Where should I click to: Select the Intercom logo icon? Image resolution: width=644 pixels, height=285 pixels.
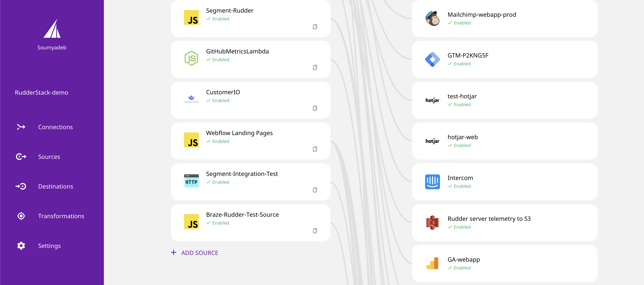coord(432,182)
